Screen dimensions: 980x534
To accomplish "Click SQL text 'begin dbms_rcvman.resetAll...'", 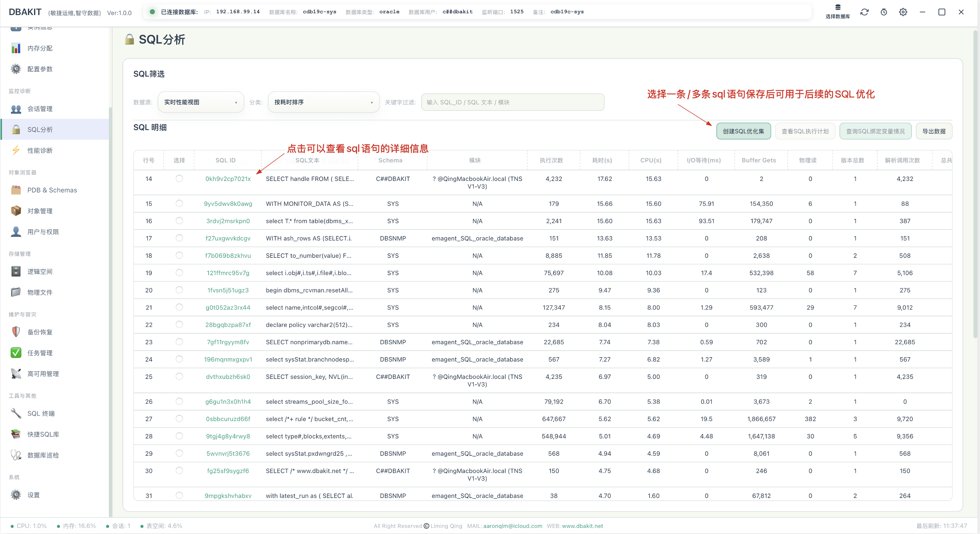I will [309, 290].
